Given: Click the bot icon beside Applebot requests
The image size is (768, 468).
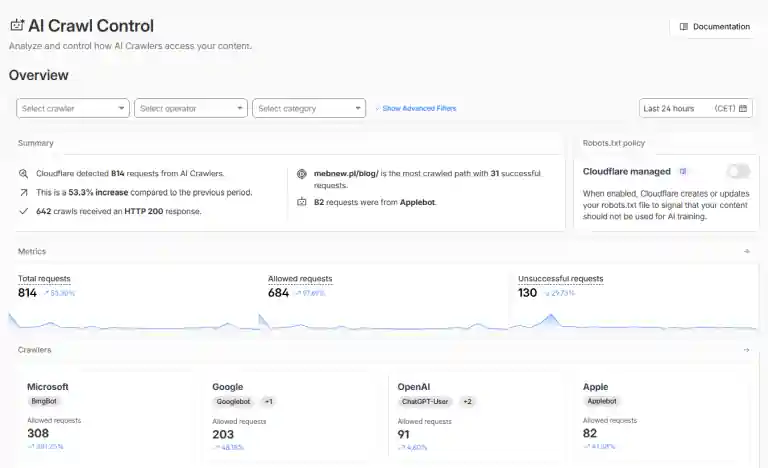Looking at the screenshot, I should pyautogui.click(x=302, y=202).
